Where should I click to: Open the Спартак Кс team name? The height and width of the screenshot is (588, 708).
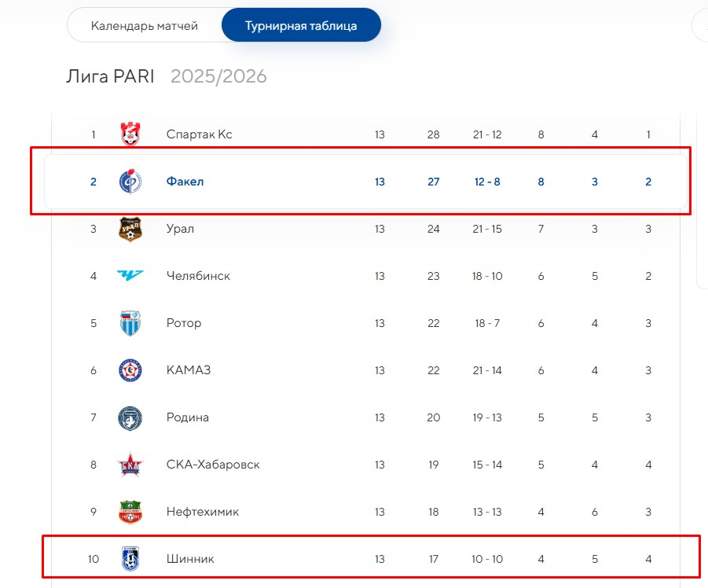(199, 134)
